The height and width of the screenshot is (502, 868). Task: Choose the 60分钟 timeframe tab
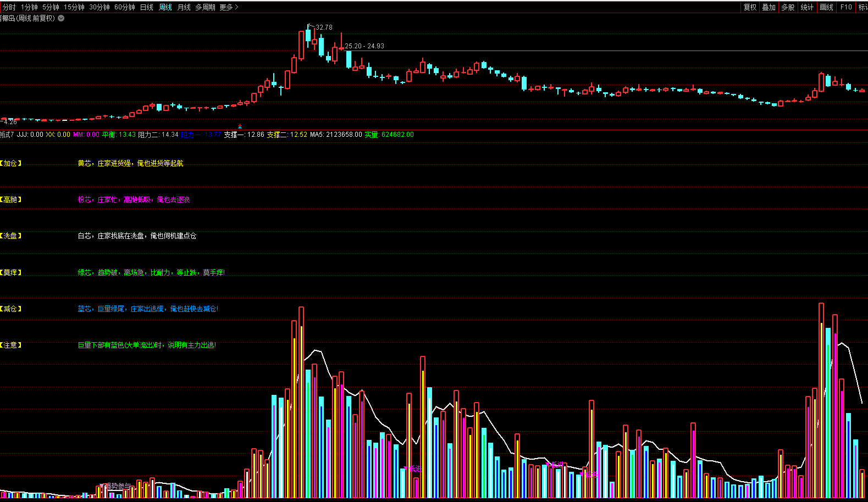(x=125, y=7)
